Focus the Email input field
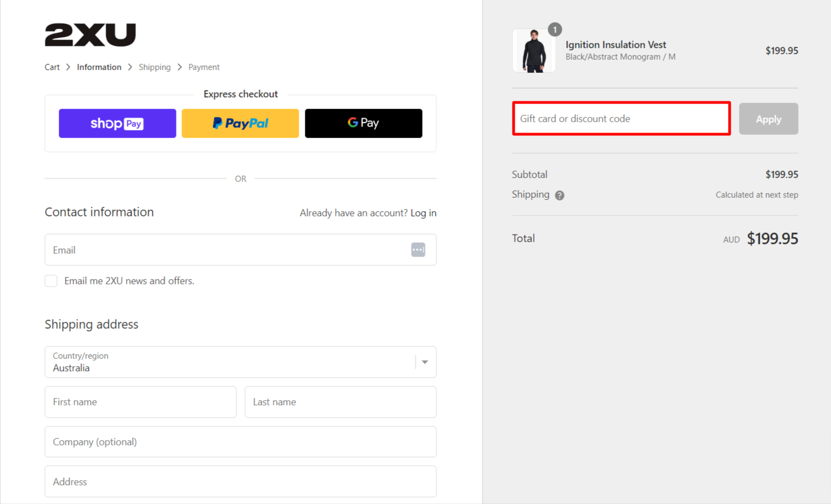 [241, 250]
